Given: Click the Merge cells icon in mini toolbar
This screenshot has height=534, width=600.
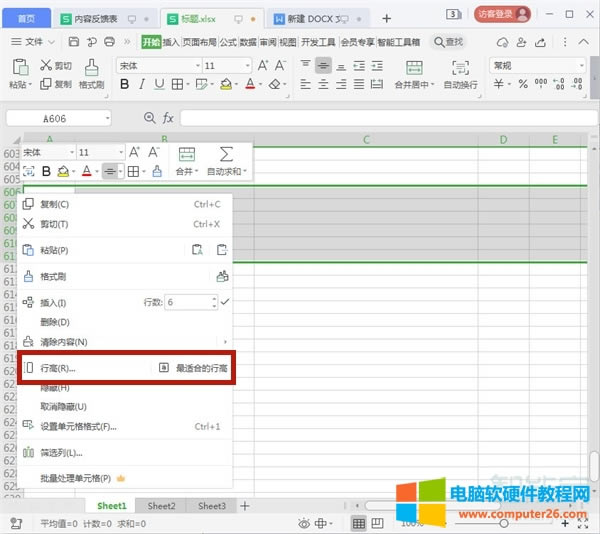Looking at the screenshot, I should 186,154.
